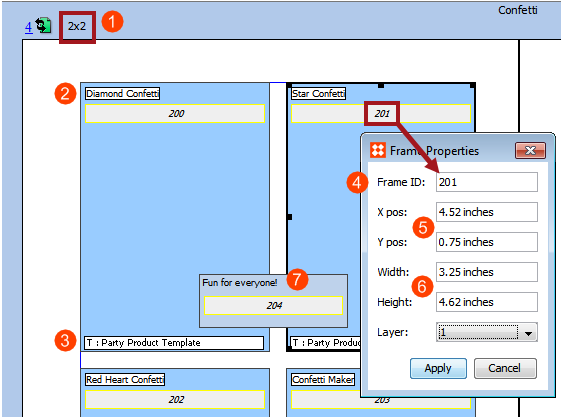Click the Diamond Confetti title label

click(122, 93)
